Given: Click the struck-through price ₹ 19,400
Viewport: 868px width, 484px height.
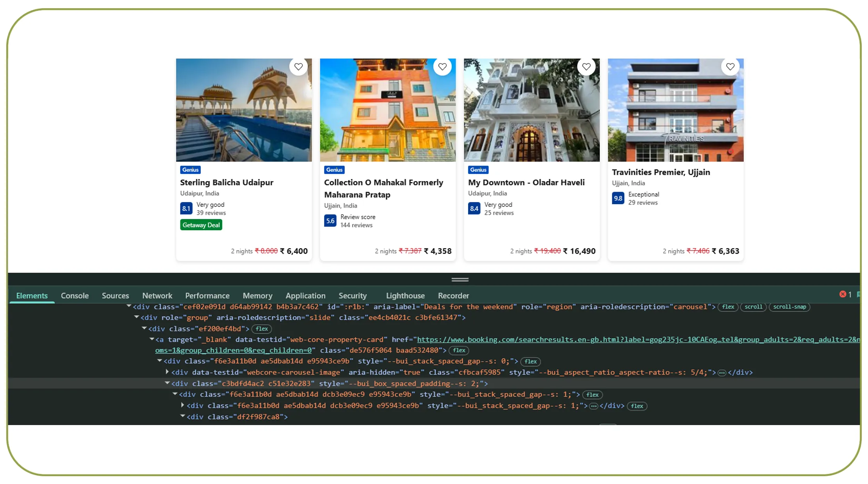Looking at the screenshot, I should 547,251.
